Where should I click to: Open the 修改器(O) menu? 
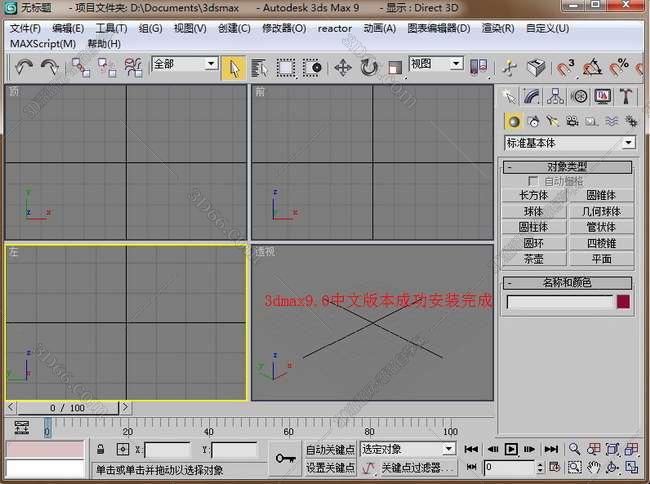point(284,29)
